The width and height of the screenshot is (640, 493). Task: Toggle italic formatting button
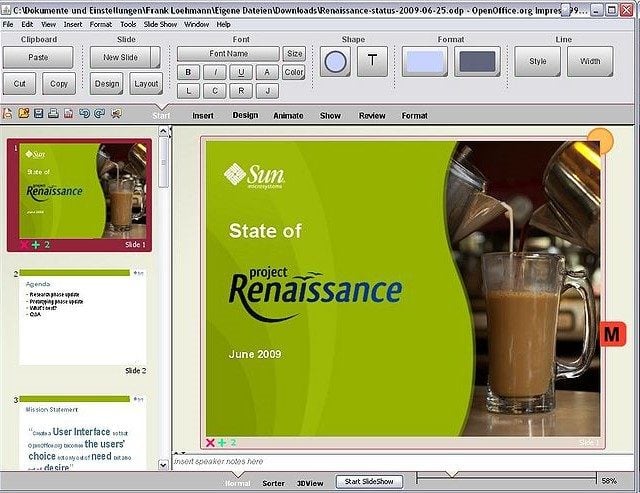pyautogui.click(x=215, y=72)
